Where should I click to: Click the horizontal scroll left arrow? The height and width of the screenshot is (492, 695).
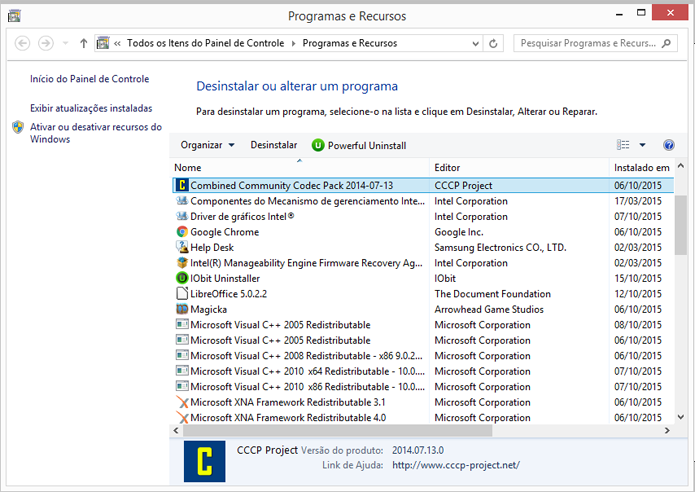click(176, 430)
